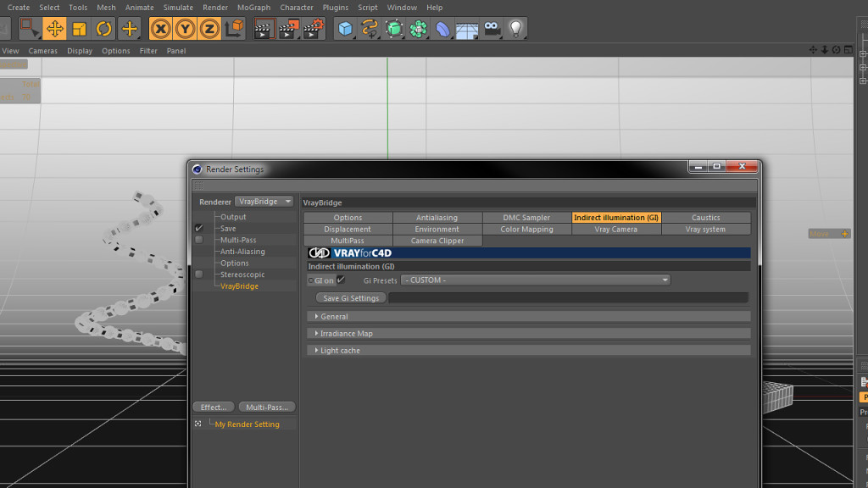Open the viewport Cameras menu
The width and height of the screenshot is (868, 488).
pyautogui.click(x=42, y=50)
